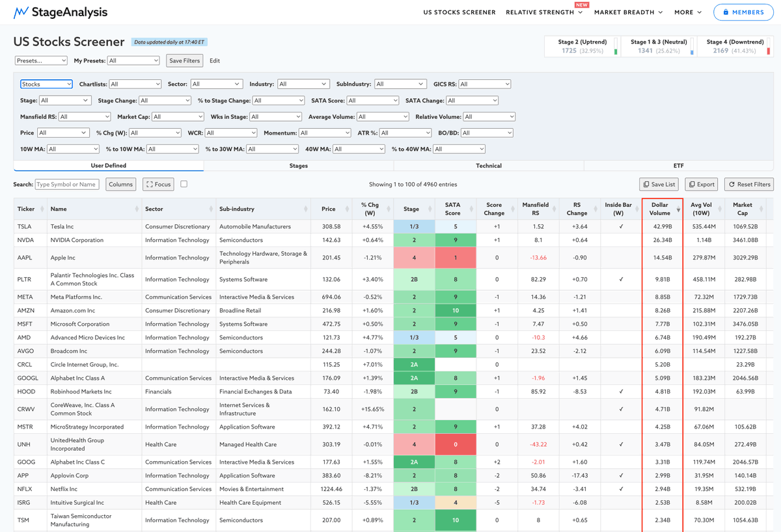Click the Edit presets link
The width and height of the screenshot is (781, 532).
click(x=215, y=60)
